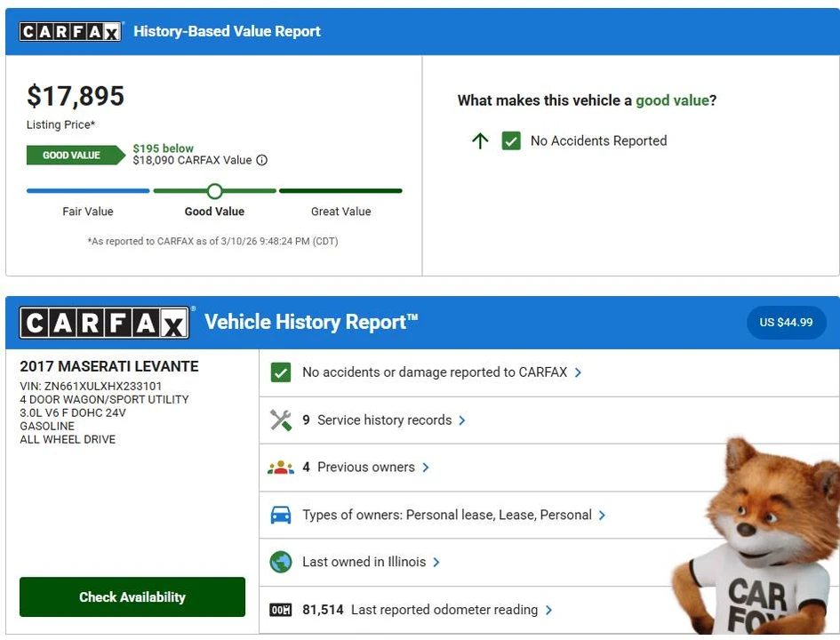Viewport: 840px width, 640px height.
Task: Click the Listing Price* label
Action: pos(60,124)
